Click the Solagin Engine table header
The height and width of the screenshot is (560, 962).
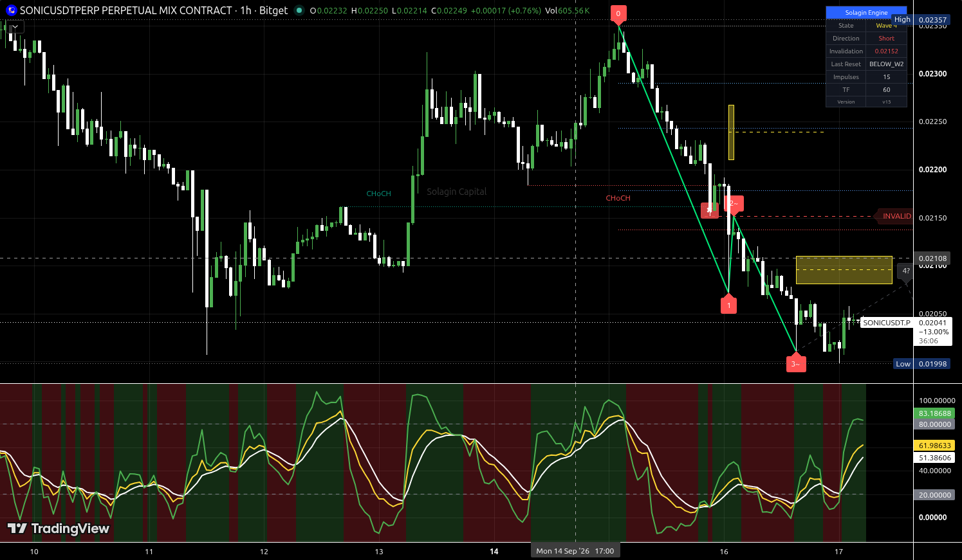pos(866,12)
